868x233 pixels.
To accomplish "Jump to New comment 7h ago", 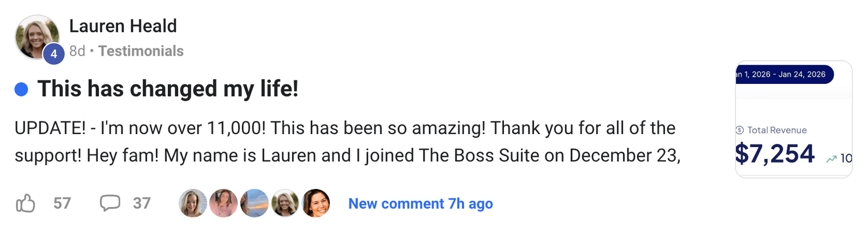I will click(420, 204).
